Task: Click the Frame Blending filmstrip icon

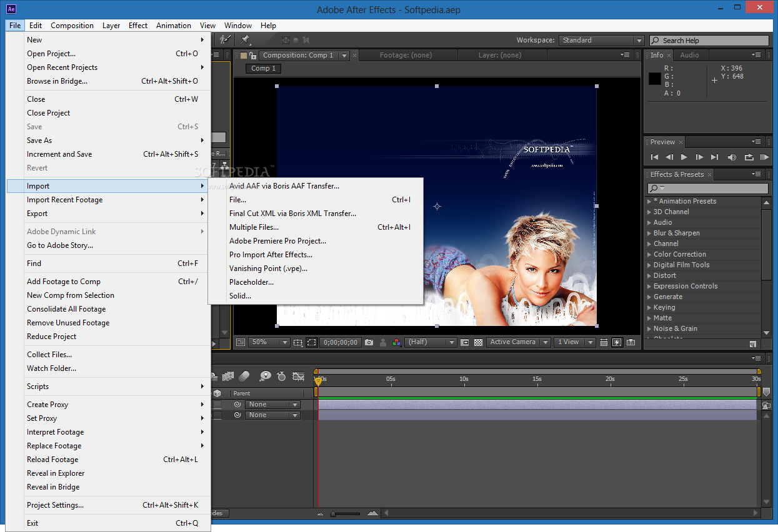Action: 227,375
